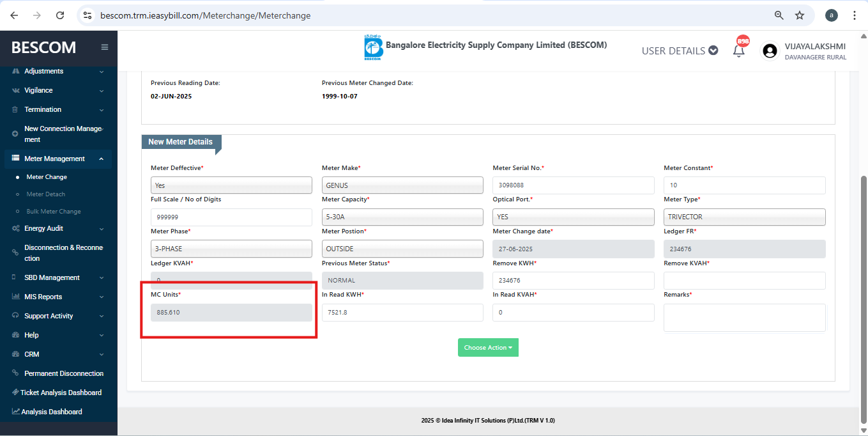Screen dimensions: 868x436
Task: Click the site information icon in address bar
Action: [x=88, y=15]
